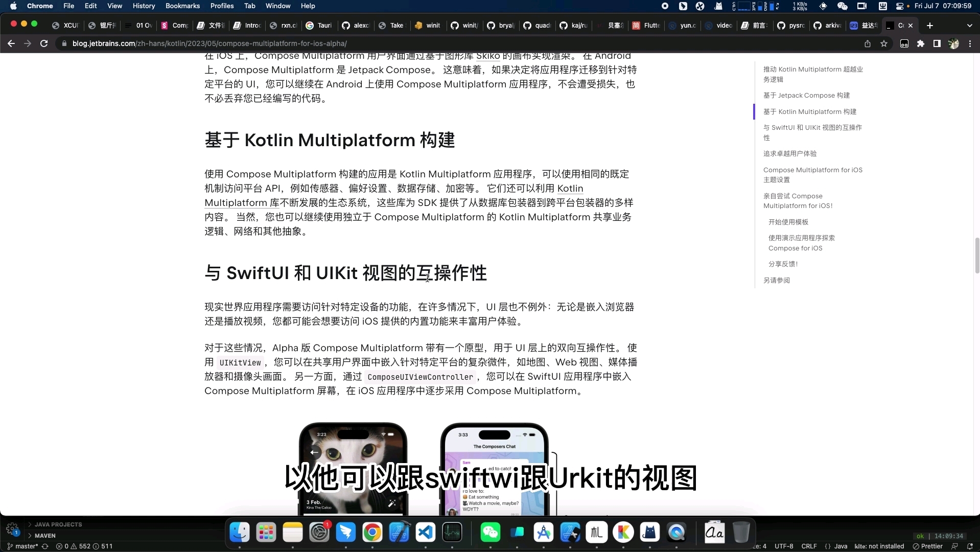The image size is (980, 552).
Task: Open Finder from the Dock
Action: click(240, 533)
